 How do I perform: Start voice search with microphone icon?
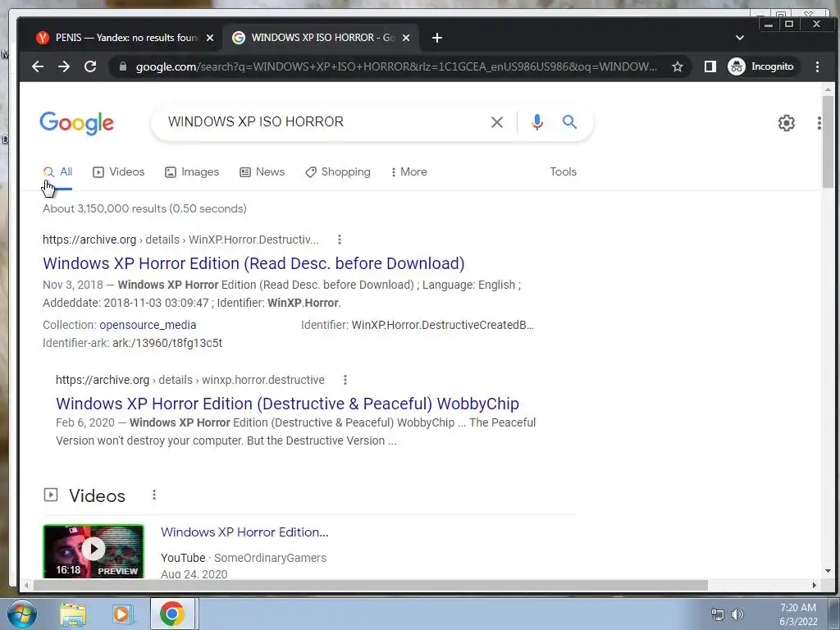[537, 122]
